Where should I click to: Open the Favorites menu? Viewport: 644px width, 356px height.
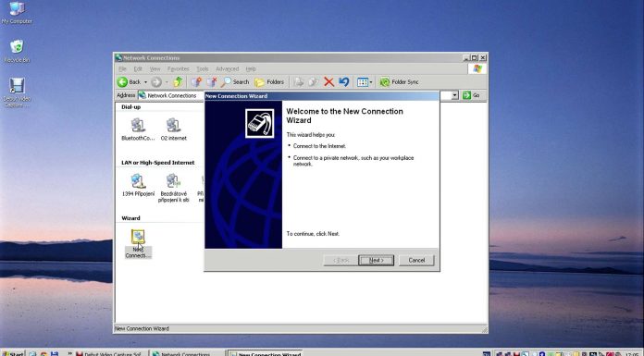pyautogui.click(x=179, y=69)
